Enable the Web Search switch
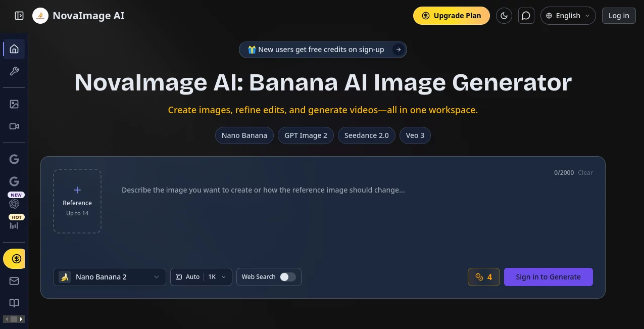The width and height of the screenshot is (644, 329). click(x=288, y=277)
